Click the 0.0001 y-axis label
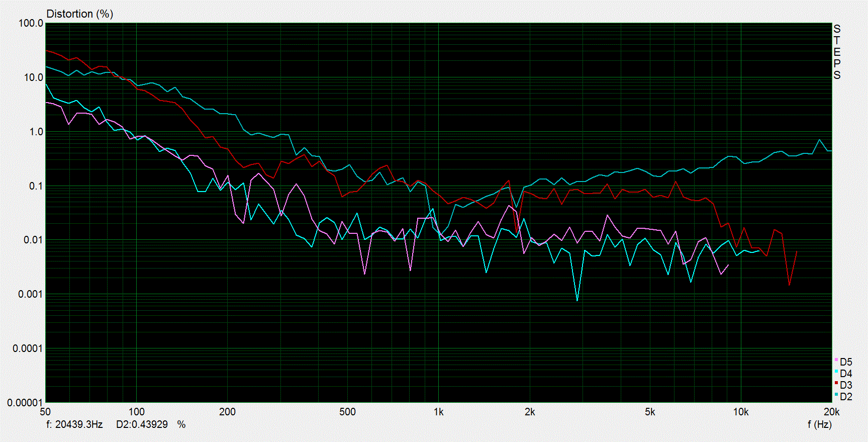Viewport: 868px width, 442px height. click(x=28, y=348)
